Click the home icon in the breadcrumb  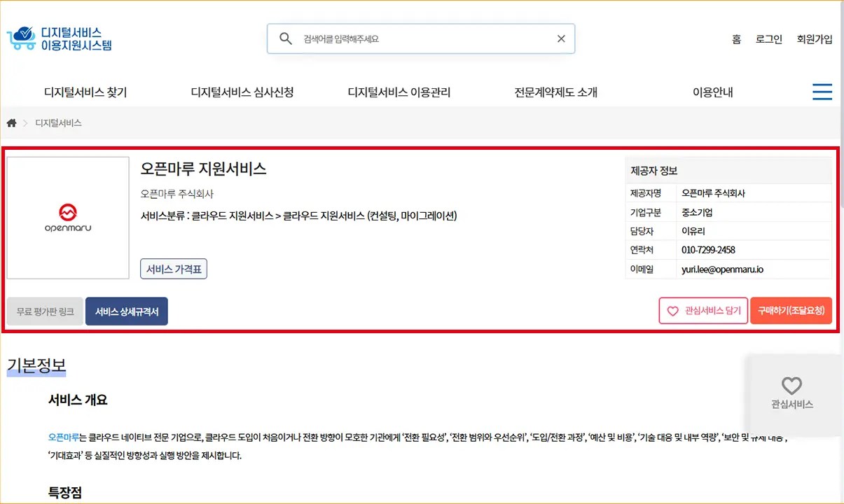coord(11,122)
